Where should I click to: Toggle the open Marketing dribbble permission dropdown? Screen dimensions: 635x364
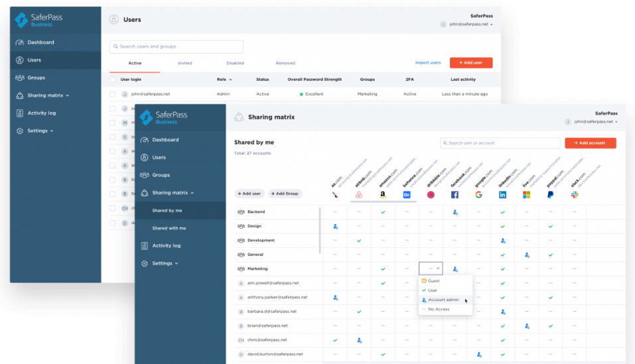pyautogui.click(x=431, y=269)
